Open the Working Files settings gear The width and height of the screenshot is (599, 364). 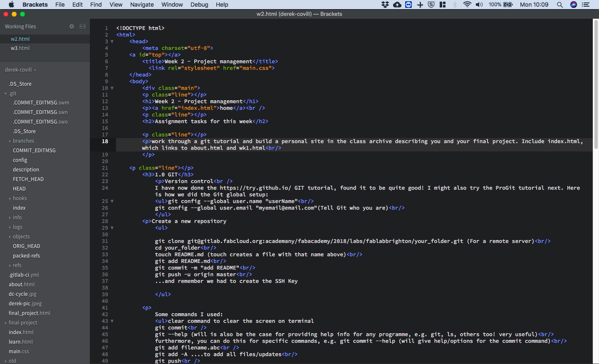[x=72, y=26]
